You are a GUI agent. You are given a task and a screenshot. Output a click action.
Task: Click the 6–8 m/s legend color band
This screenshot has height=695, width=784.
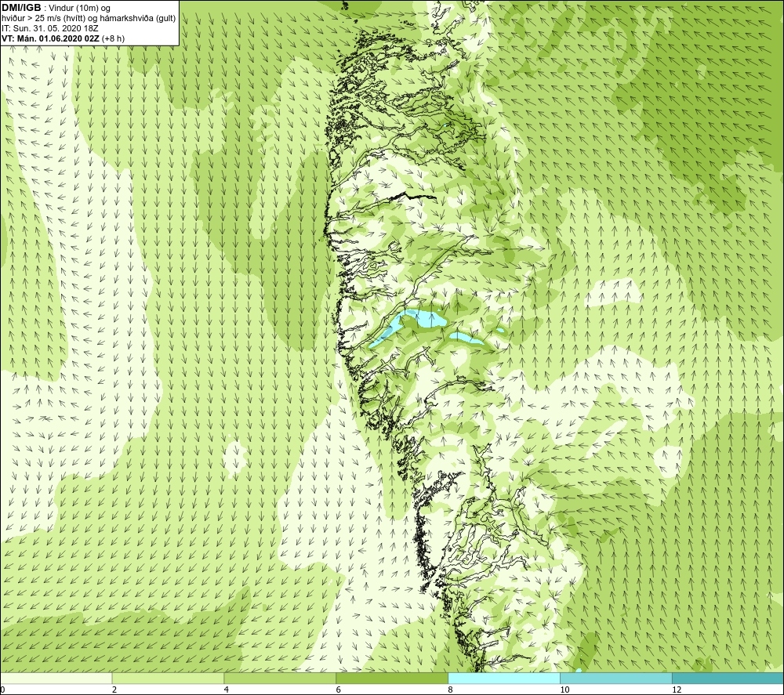(x=392, y=678)
